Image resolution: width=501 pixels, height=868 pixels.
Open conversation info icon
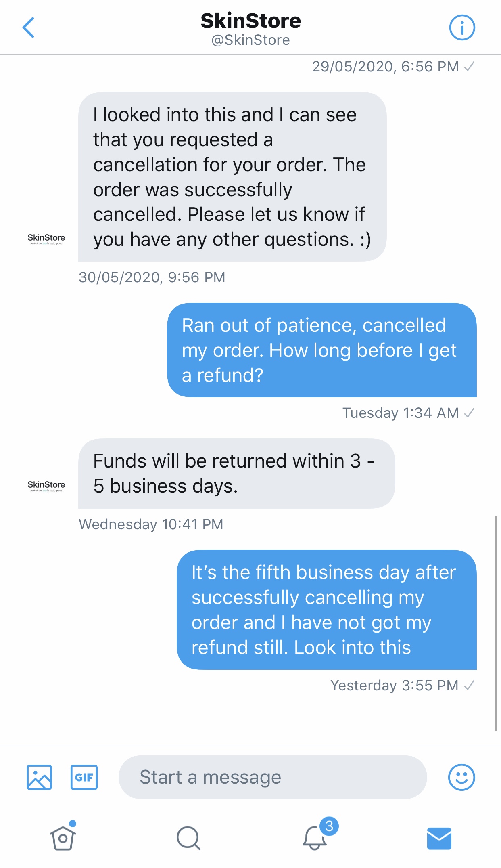pos(462,28)
